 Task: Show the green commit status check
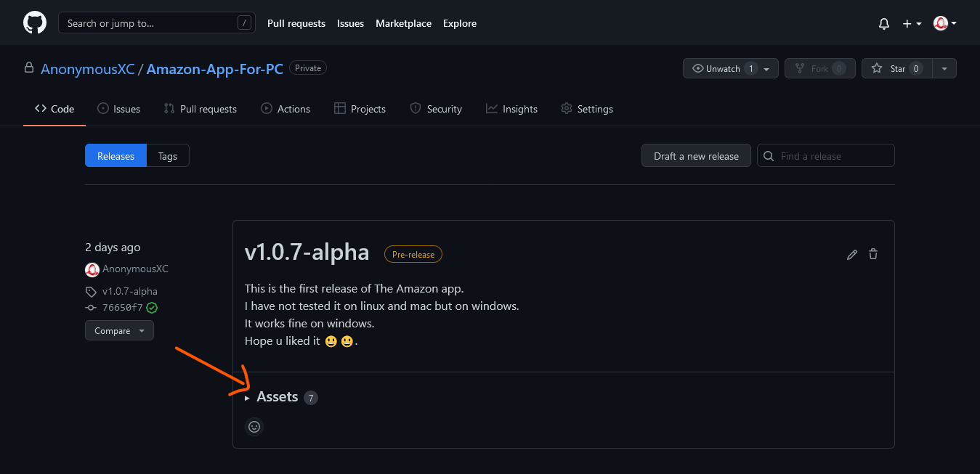pos(152,307)
